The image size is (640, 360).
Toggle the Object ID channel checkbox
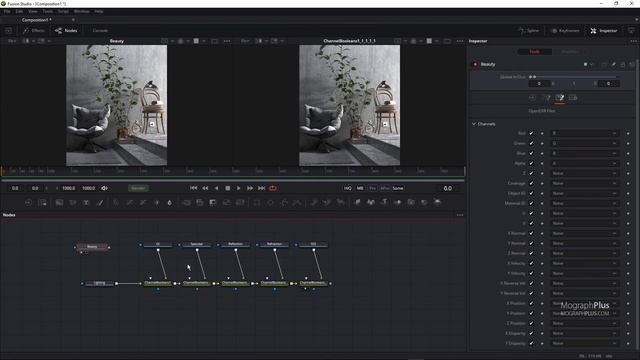click(x=531, y=193)
